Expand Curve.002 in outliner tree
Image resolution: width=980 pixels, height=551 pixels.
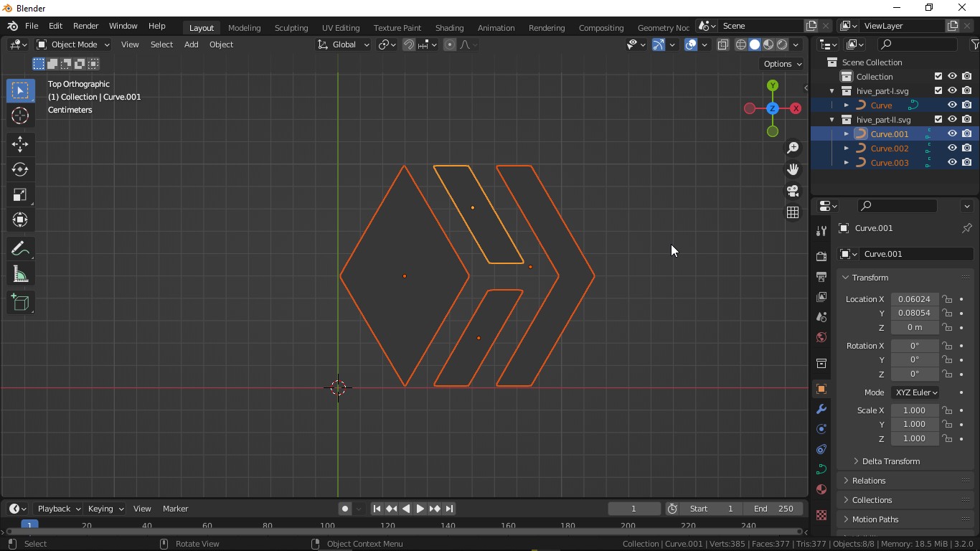tap(846, 149)
